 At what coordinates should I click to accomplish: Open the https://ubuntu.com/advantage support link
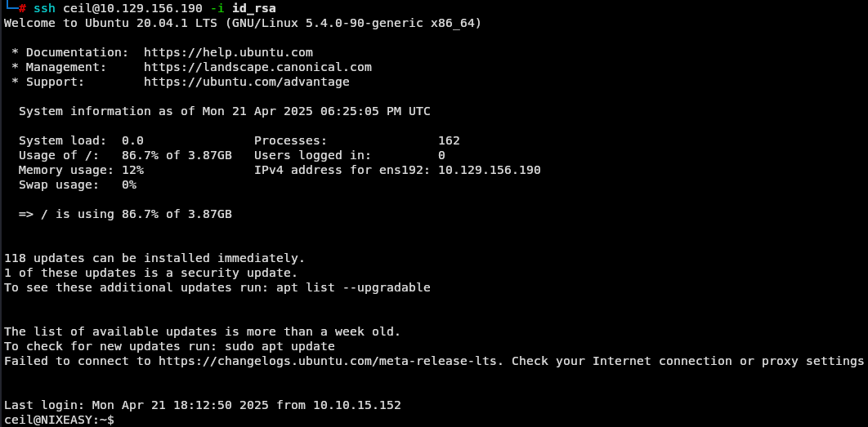[x=246, y=82]
